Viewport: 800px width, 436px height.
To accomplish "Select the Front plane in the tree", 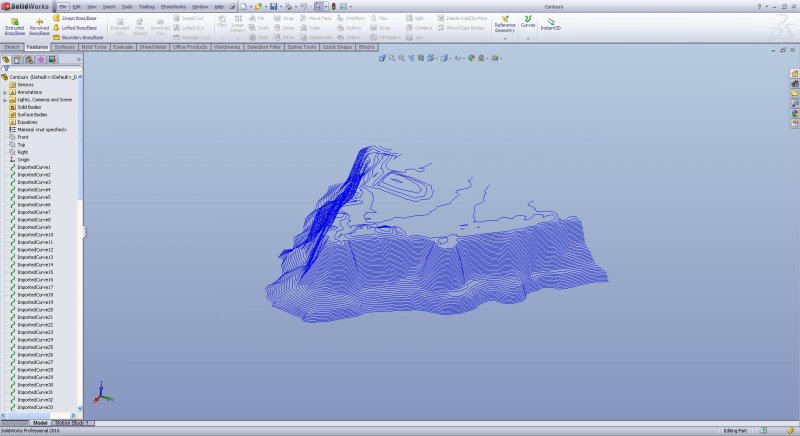I will coord(23,137).
